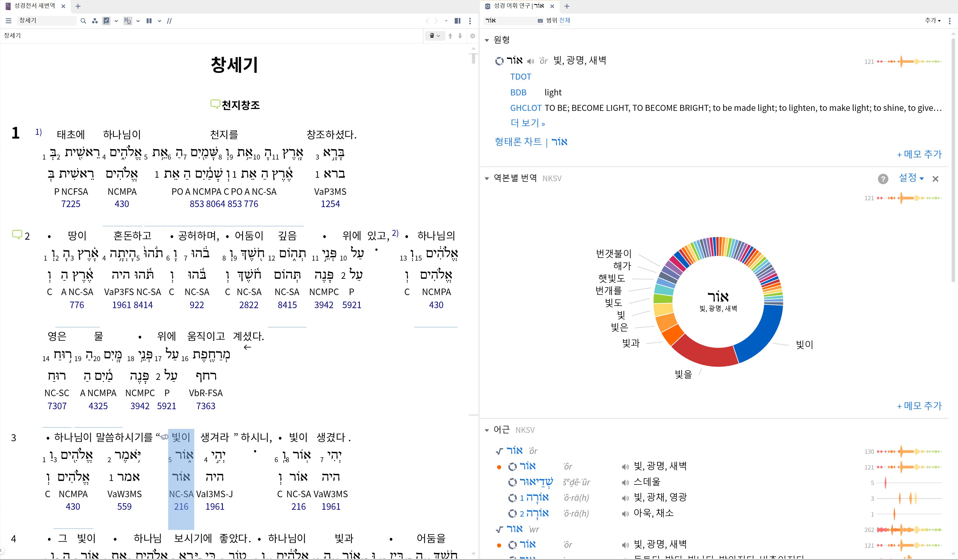Open Word Study panel three-dot menu

950,21
